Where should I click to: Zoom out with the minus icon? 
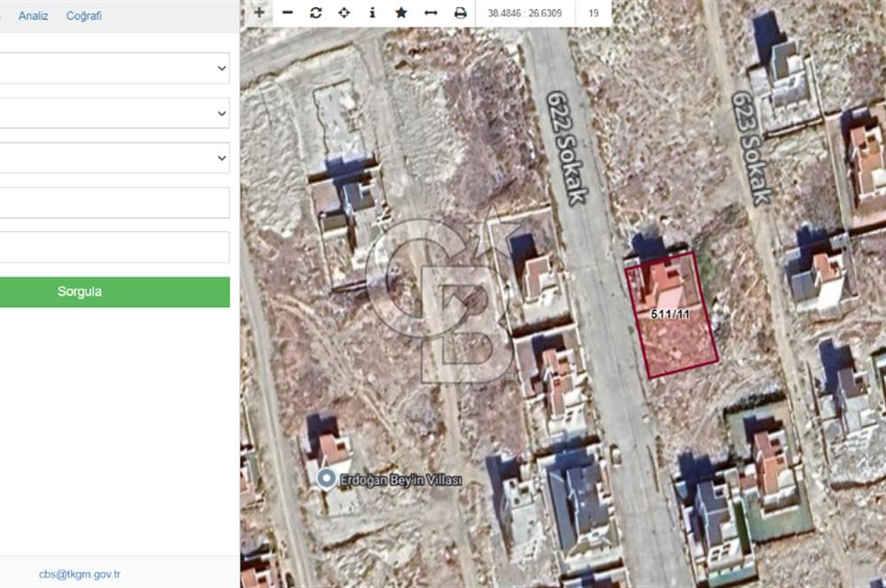(287, 12)
